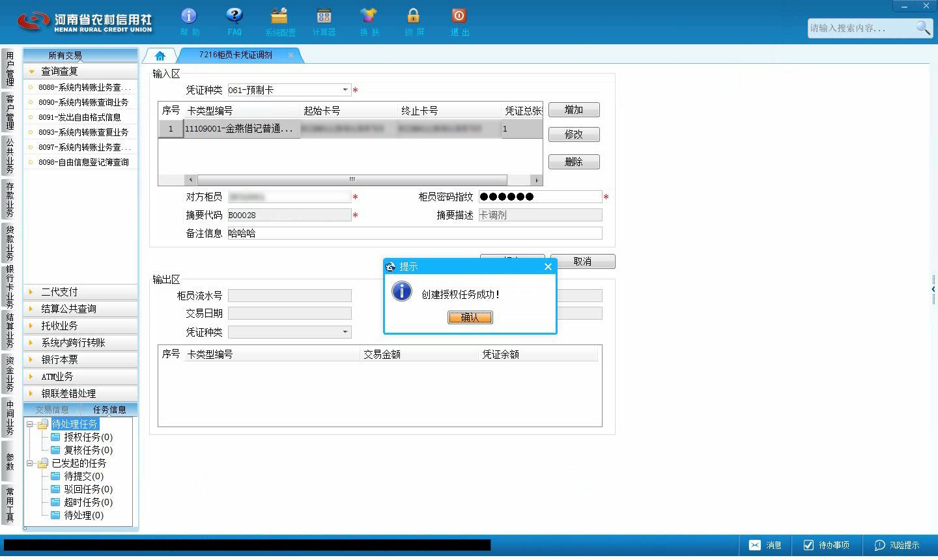Launch the 计算器 calculator icon
The image size is (938, 560).
(324, 21)
